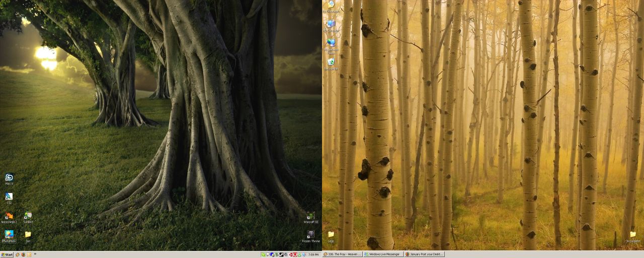The height and width of the screenshot is (258, 644).
Task: Open the Frozen Throne shortcut
Action: coord(311,236)
